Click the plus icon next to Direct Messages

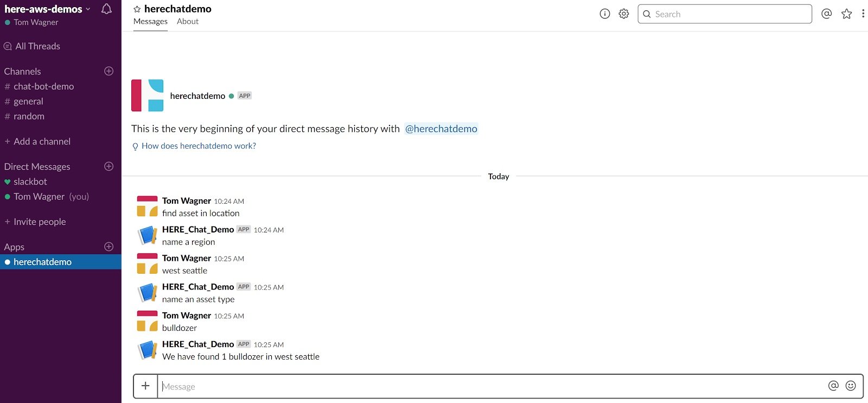108,166
